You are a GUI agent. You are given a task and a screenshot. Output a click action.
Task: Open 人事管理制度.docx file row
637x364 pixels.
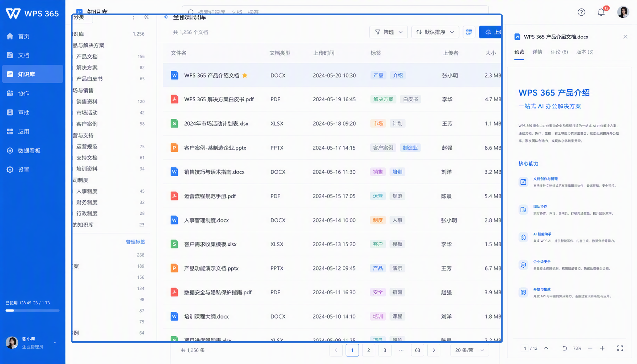[x=332, y=220]
